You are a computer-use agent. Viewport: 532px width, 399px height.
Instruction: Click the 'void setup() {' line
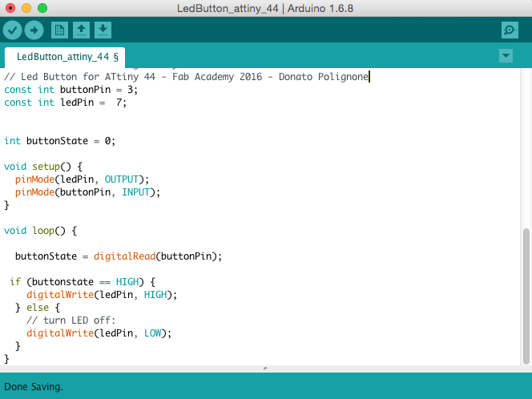pos(43,167)
